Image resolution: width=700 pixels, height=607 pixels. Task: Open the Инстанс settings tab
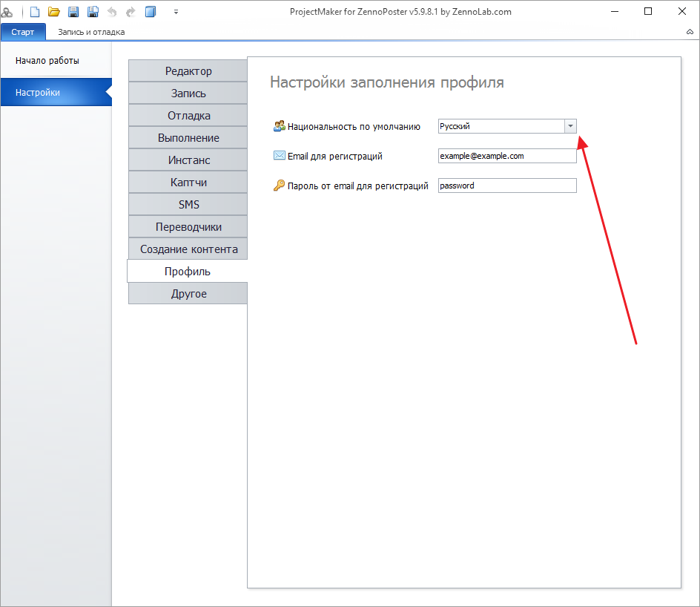pyautogui.click(x=188, y=160)
